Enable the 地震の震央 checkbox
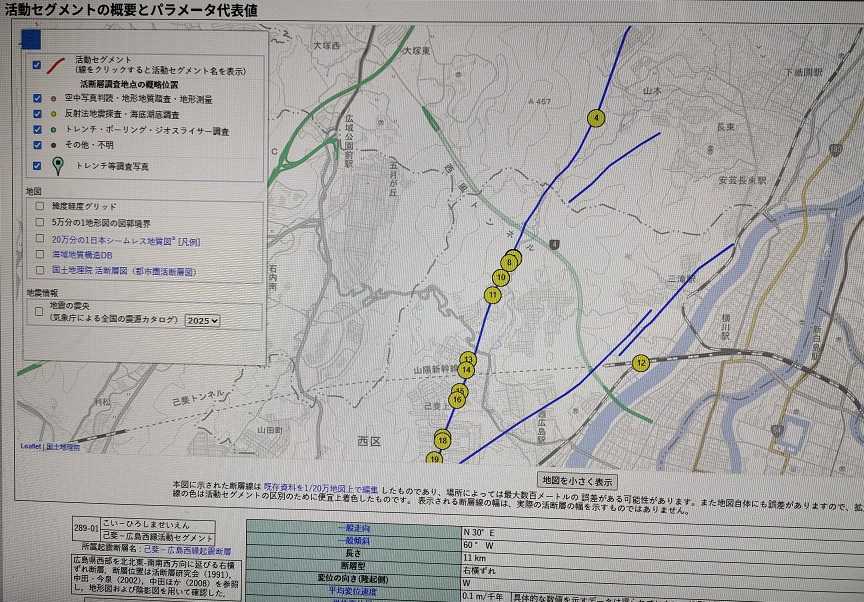The image size is (864, 602). pos(39,312)
